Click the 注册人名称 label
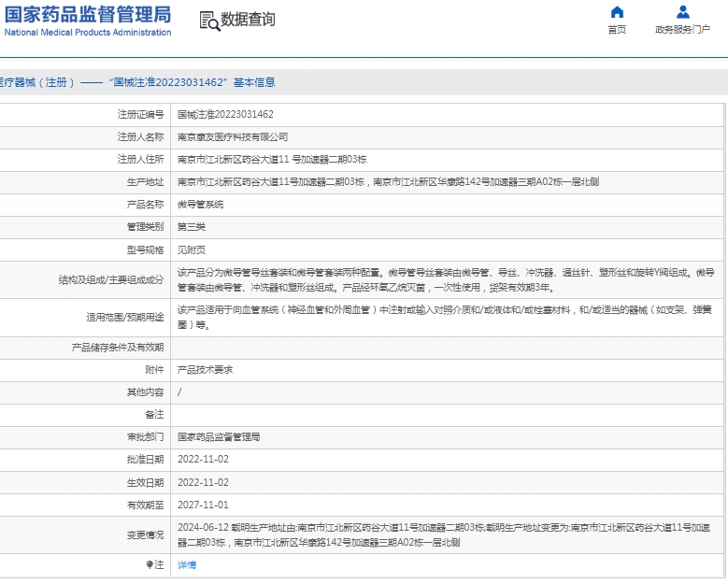Screen dimensions: 728x584 [x=141, y=137]
